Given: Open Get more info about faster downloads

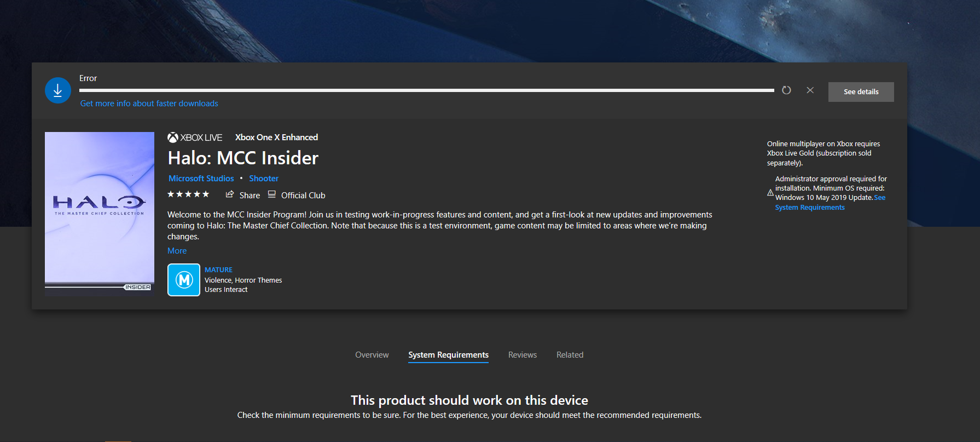Looking at the screenshot, I should pyautogui.click(x=149, y=104).
